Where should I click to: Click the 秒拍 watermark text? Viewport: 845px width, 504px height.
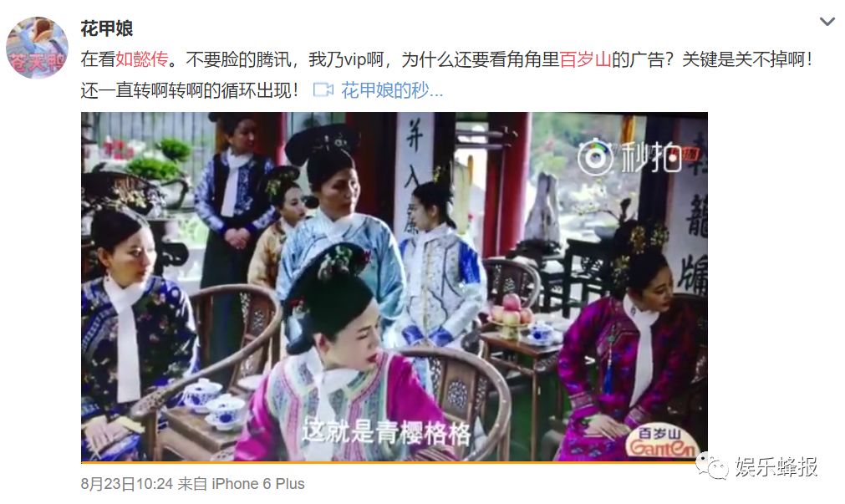pyautogui.click(x=651, y=157)
